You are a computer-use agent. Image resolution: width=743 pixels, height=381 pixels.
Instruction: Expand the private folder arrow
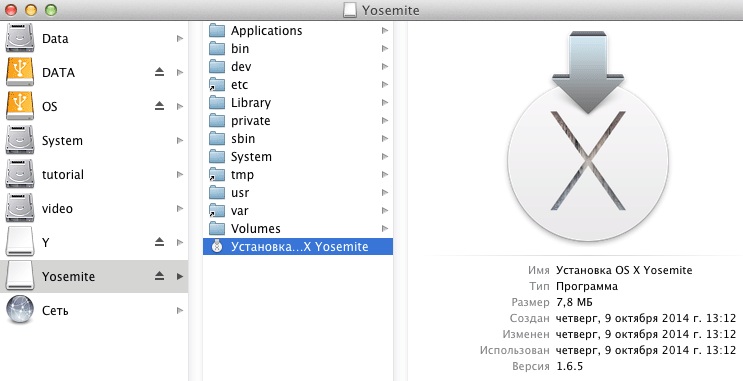(384, 120)
